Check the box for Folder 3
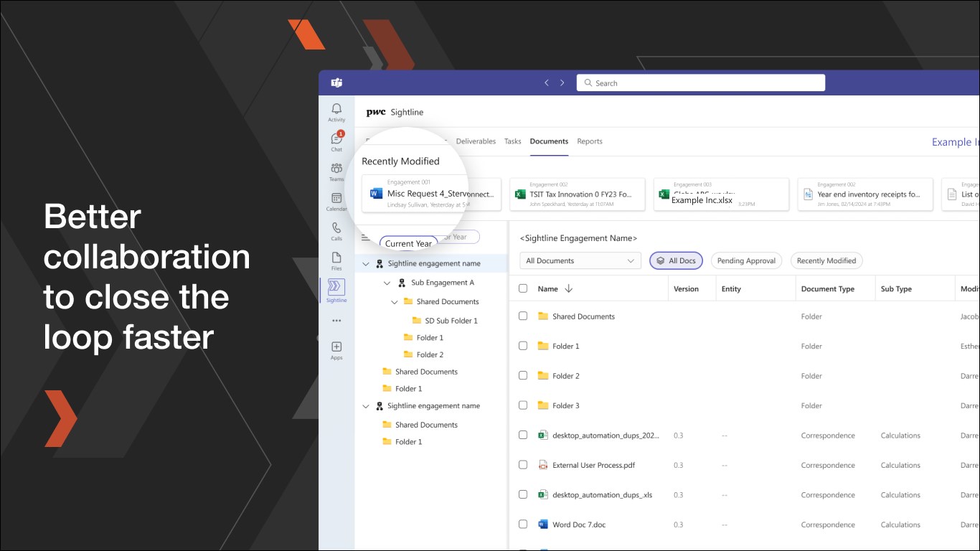 click(x=523, y=405)
